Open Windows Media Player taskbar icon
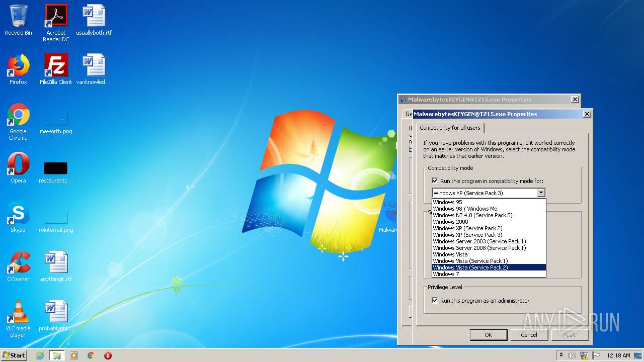The width and height of the screenshot is (644, 362). [74, 355]
